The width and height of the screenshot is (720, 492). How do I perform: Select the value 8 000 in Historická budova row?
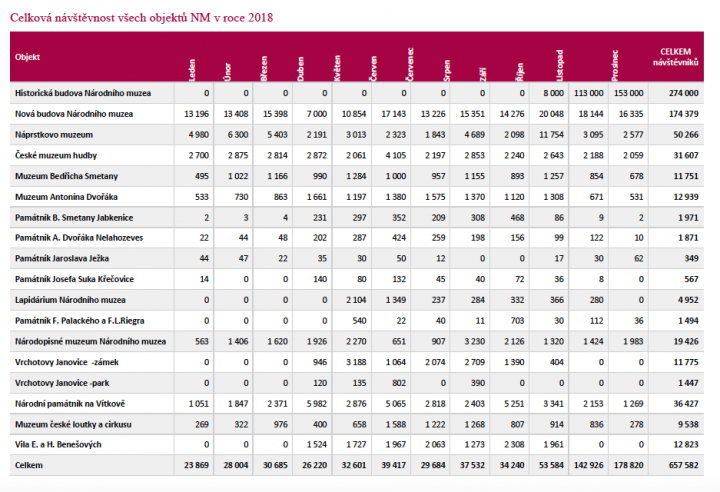click(553, 93)
